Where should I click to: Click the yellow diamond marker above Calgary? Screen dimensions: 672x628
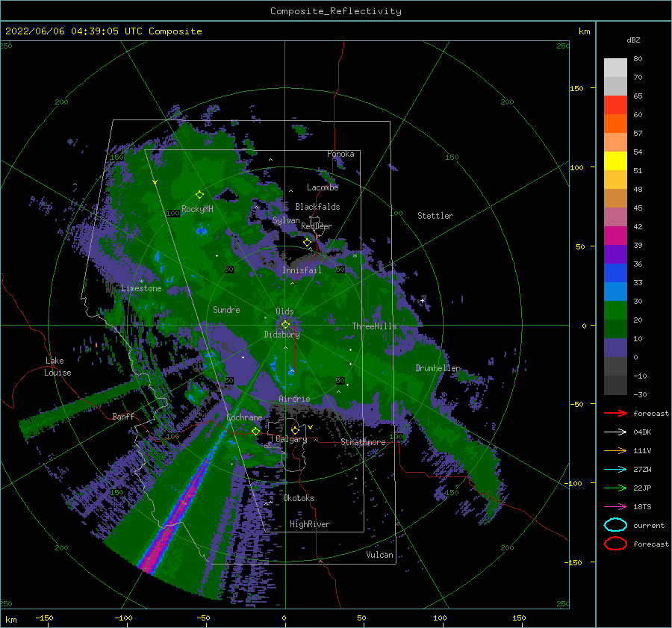295,430
